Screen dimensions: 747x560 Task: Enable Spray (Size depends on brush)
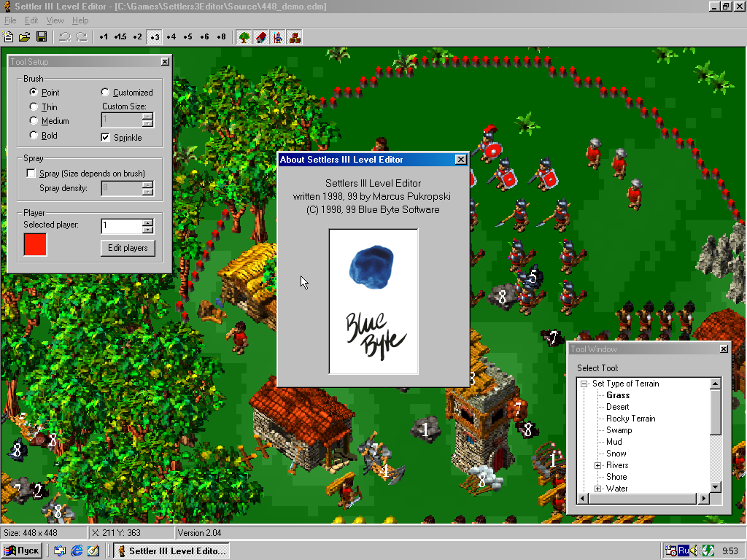31,174
